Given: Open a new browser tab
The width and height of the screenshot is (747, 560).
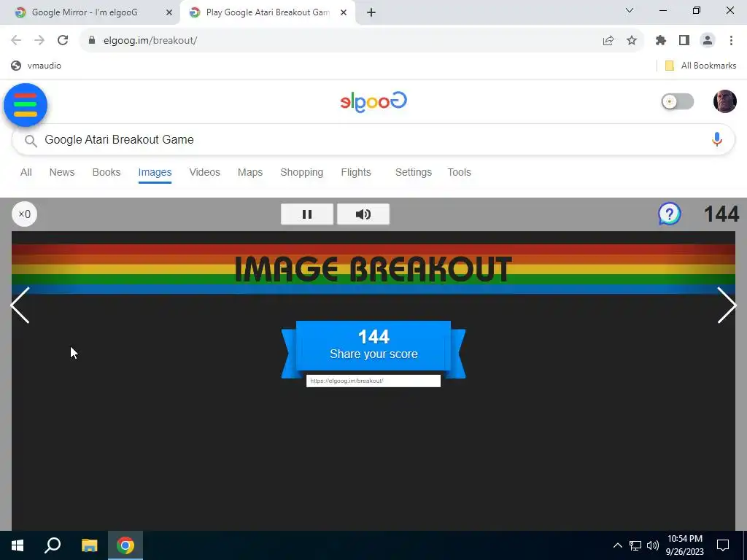Looking at the screenshot, I should (371, 13).
